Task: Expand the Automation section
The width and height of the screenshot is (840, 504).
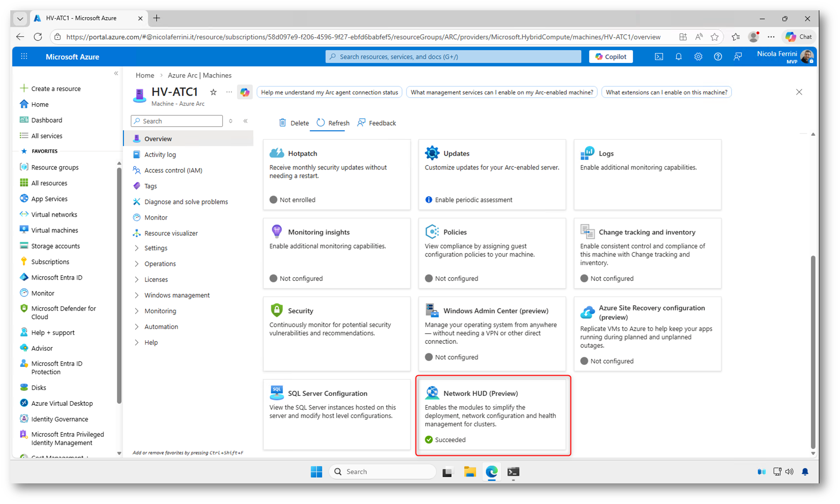Action: pos(161,327)
